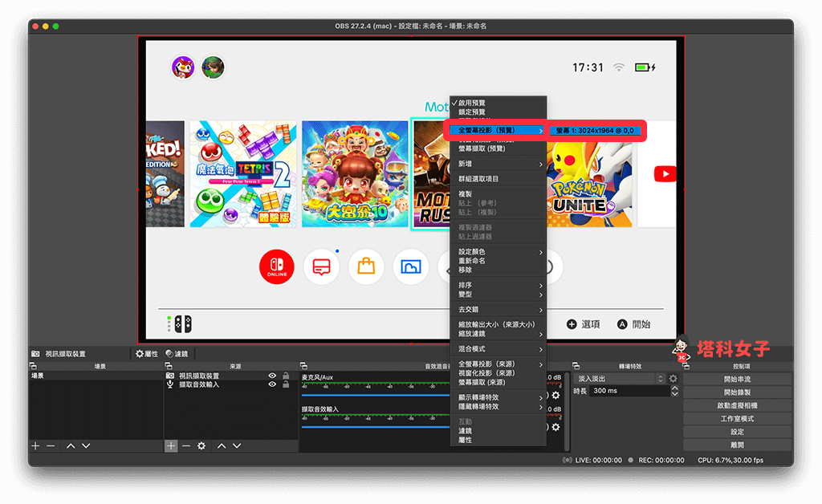
Task: Choose 重新命名 from the context menu
Action: tap(472, 261)
